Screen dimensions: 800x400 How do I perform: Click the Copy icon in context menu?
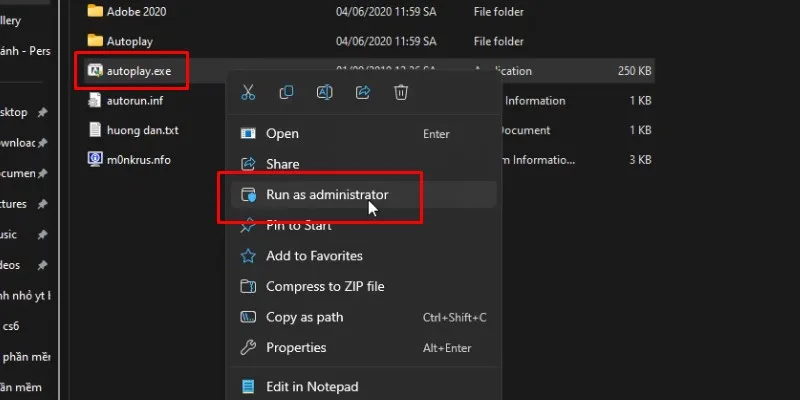click(x=286, y=92)
